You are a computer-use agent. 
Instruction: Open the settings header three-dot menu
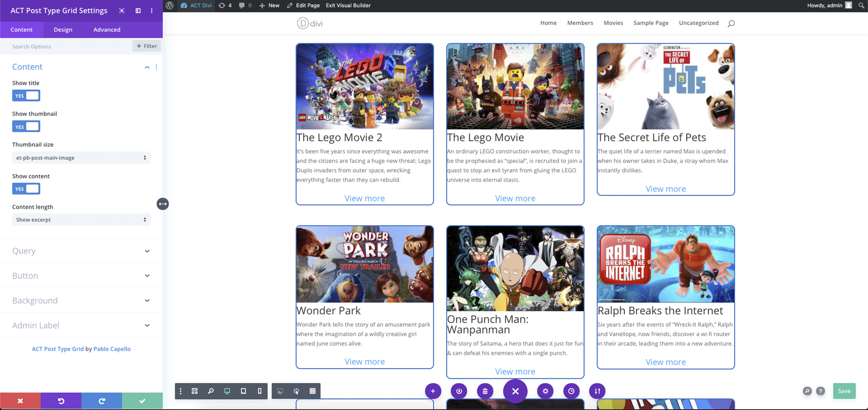152,11
